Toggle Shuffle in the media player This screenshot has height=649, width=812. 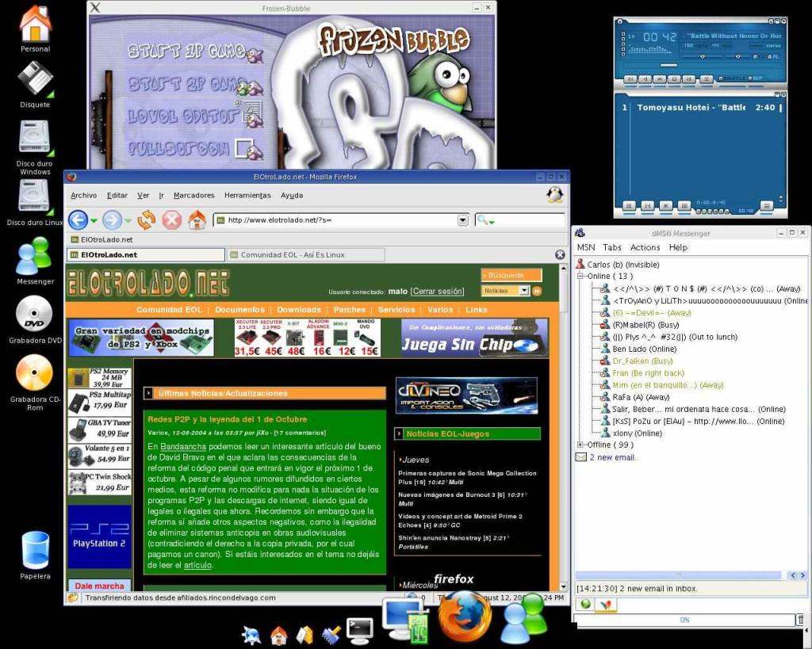coord(732,78)
